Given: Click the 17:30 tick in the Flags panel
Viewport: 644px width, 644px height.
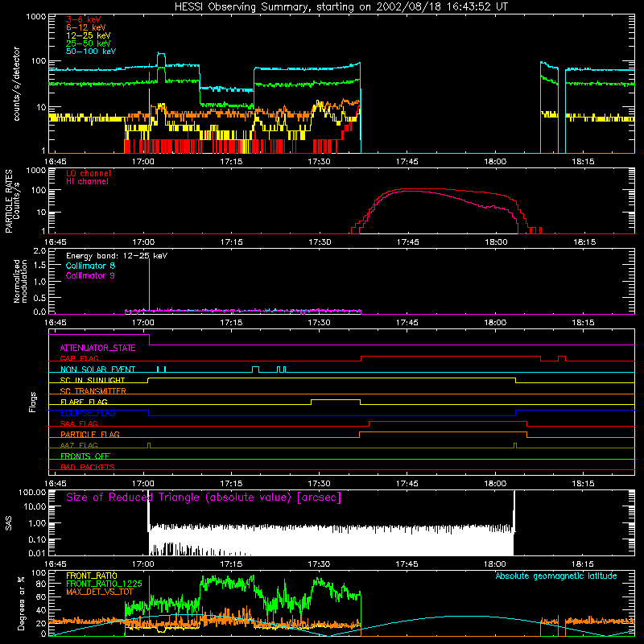Looking at the screenshot, I should point(319,484).
